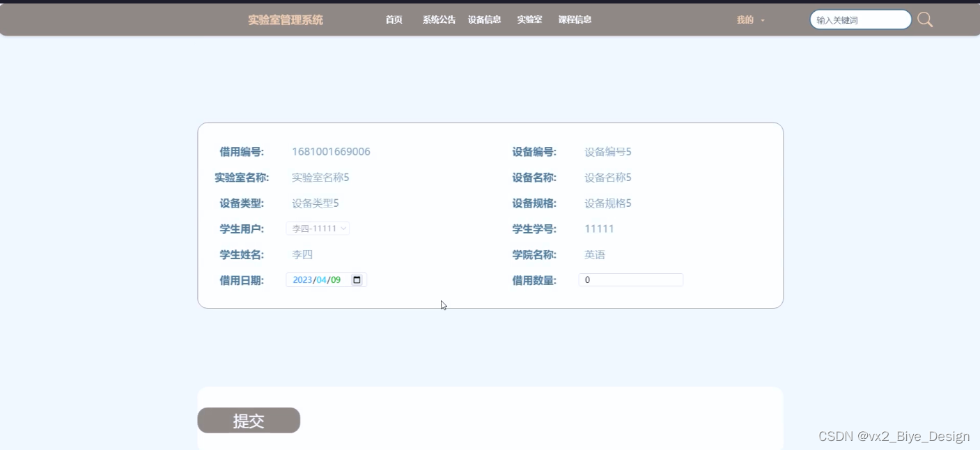The height and width of the screenshot is (450, 980).
Task: Click the 学生姓名: label
Action: pos(242,255)
